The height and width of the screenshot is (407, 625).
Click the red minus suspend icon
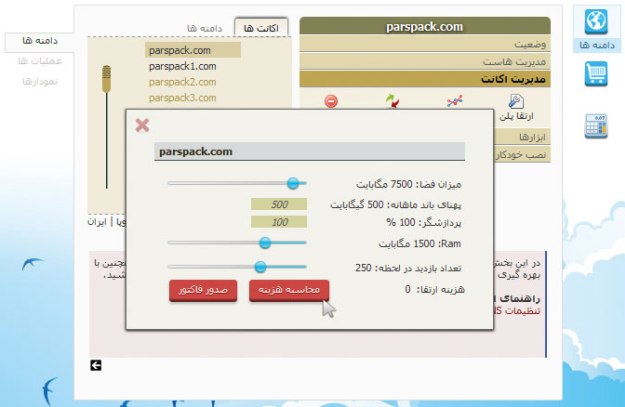pos(331,101)
